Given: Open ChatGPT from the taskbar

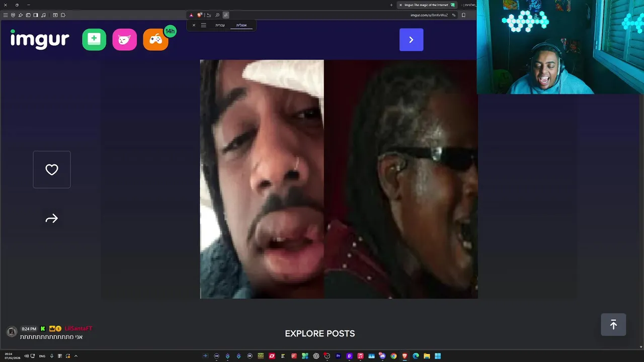Looking at the screenshot, I should [x=316, y=356].
